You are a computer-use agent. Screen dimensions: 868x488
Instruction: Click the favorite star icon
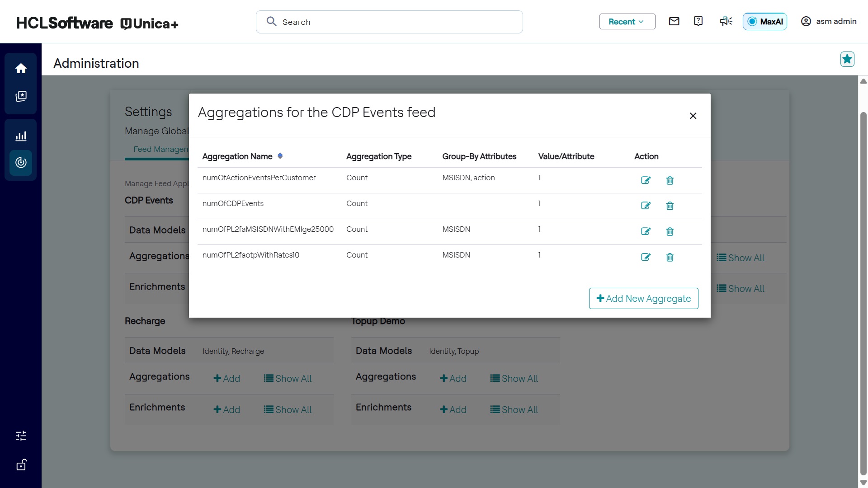click(847, 59)
